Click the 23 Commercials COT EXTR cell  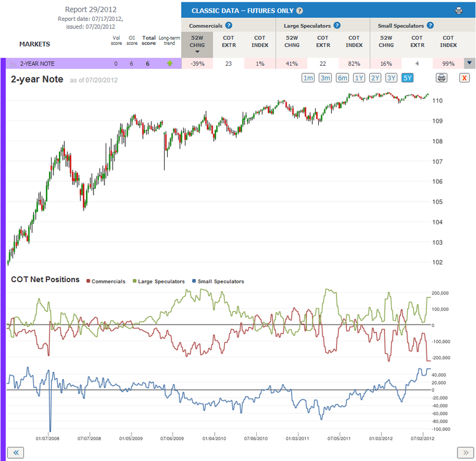[x=228, y=63]
